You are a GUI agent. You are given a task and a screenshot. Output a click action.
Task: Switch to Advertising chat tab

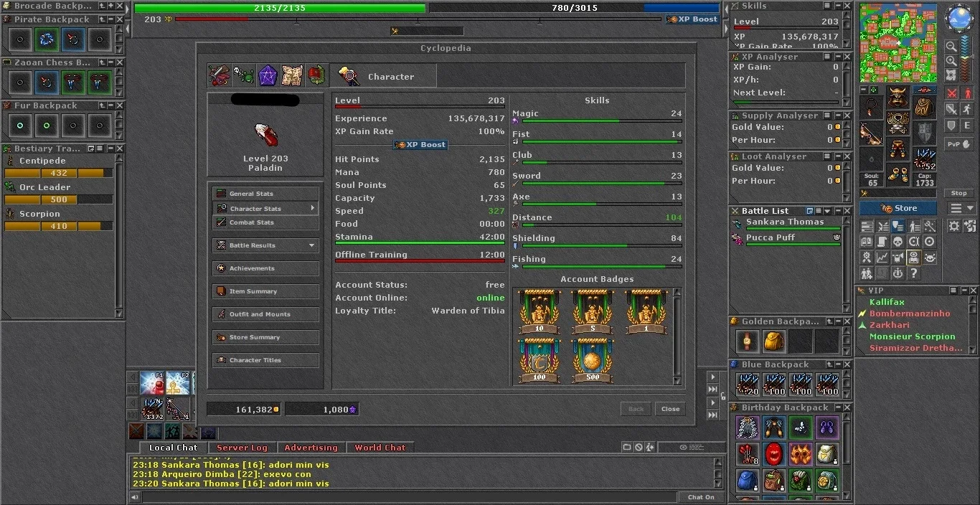point(311,448)
